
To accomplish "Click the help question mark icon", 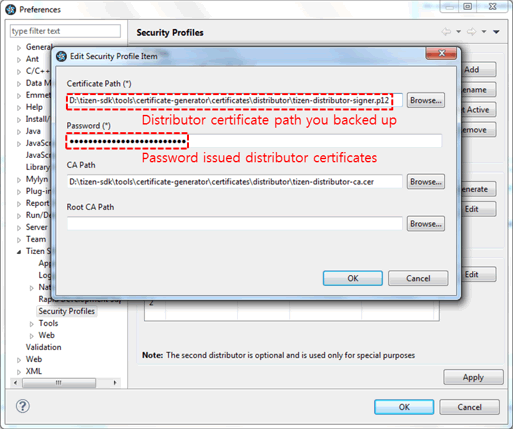I will click(x=23, y=406).
